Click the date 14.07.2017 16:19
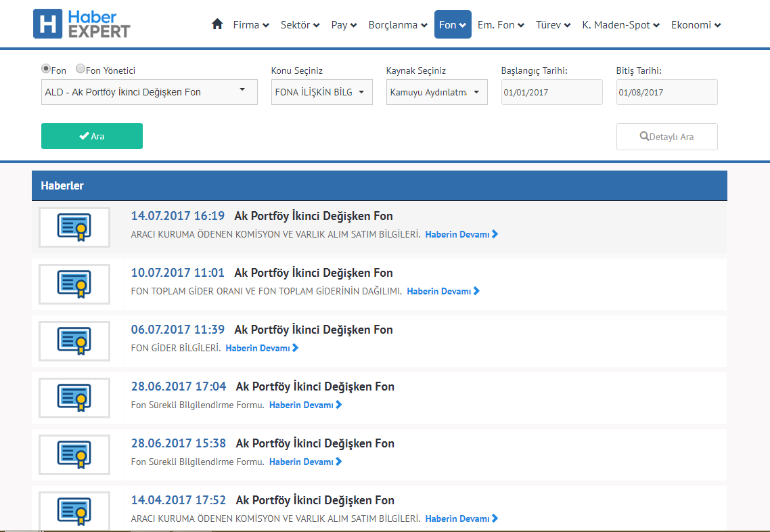 click(178, 216)
